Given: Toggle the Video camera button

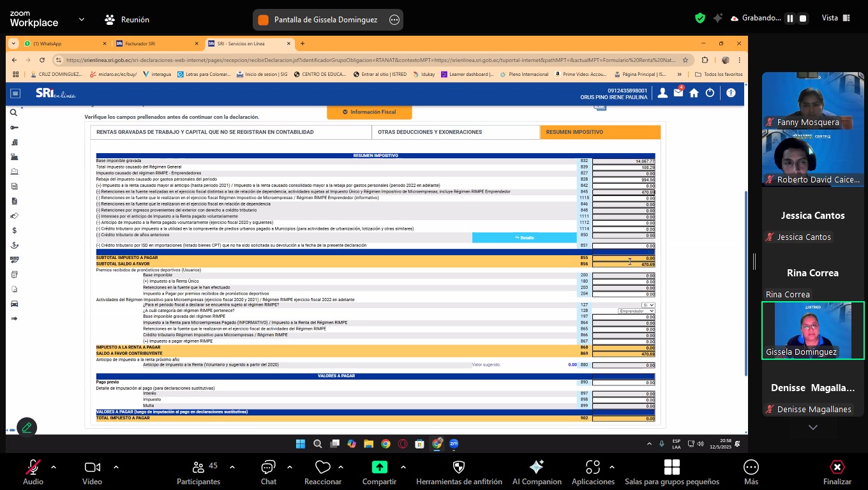Looking at the screenshot, I should [x=92, y=468].
